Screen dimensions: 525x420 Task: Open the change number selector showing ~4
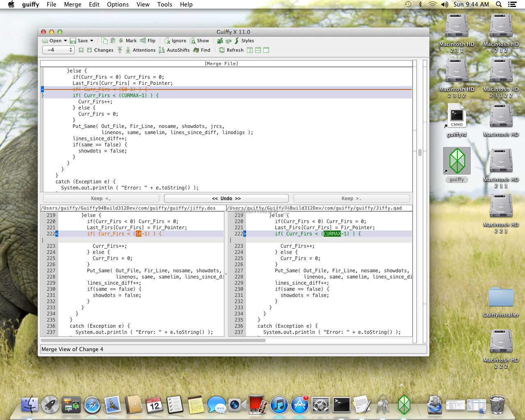(x=58, y=50)
